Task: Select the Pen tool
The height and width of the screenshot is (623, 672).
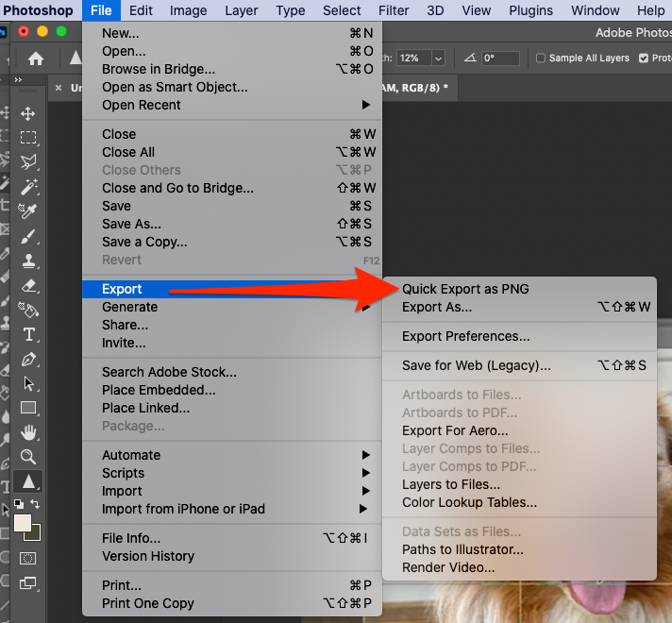Action: coord(28,359)
